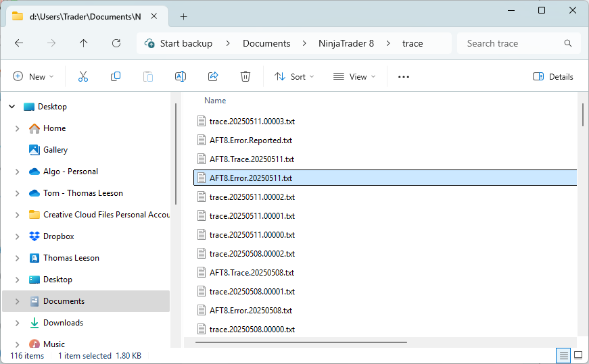Click the search magnifier icon
The height and width of the screenshot is (364, 589).
tap(567, 43)
